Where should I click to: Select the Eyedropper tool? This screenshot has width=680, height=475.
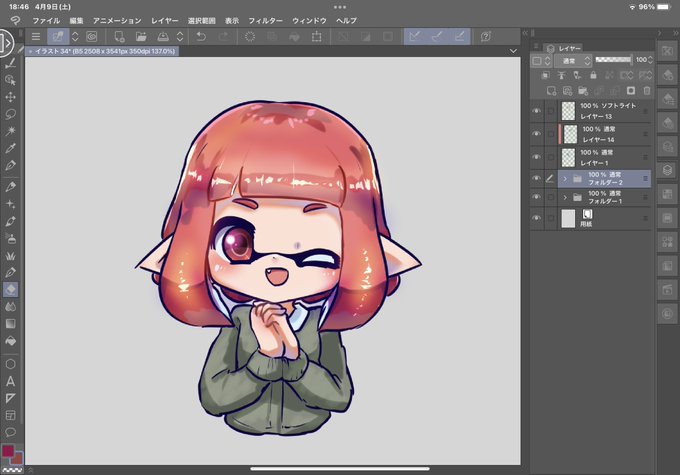[10, 148]
